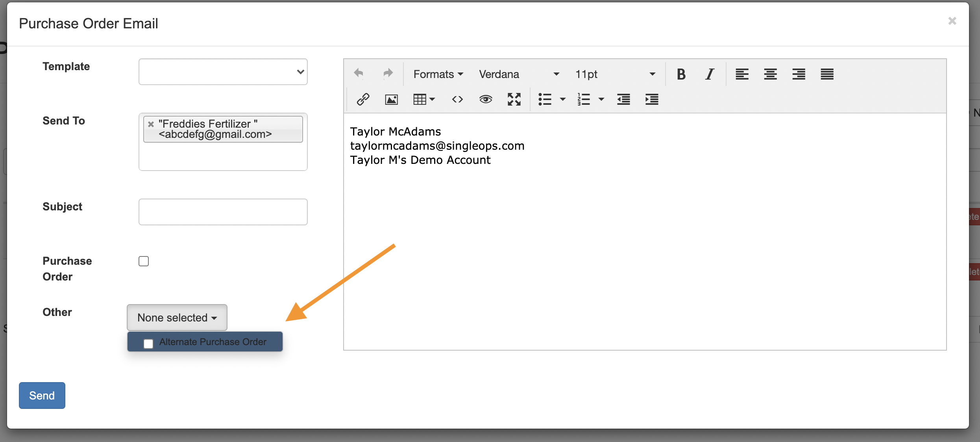Click the Send button
The width and height of the screenshot is (980, 442).
42,395
